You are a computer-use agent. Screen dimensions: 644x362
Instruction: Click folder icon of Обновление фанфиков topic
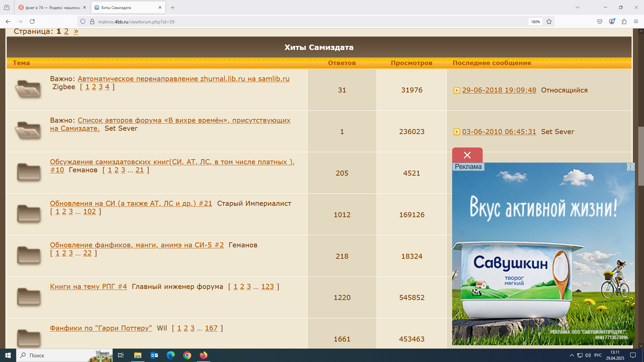29,255
